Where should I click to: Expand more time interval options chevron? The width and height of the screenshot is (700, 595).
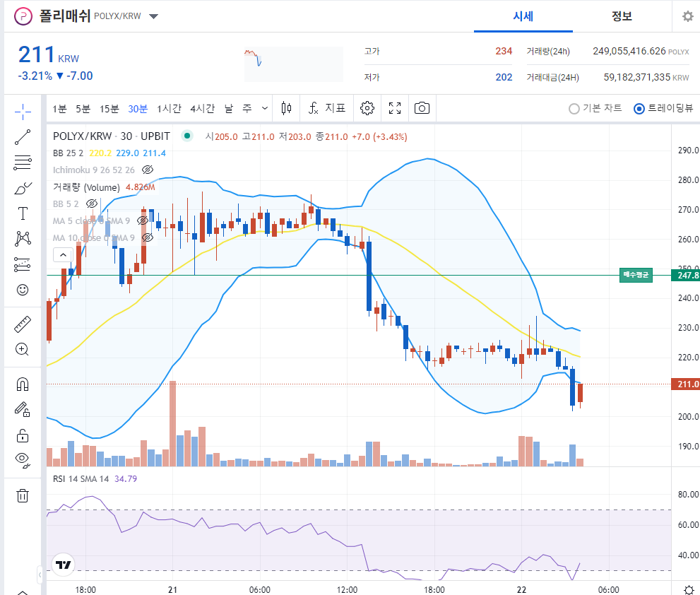[265, 108]
